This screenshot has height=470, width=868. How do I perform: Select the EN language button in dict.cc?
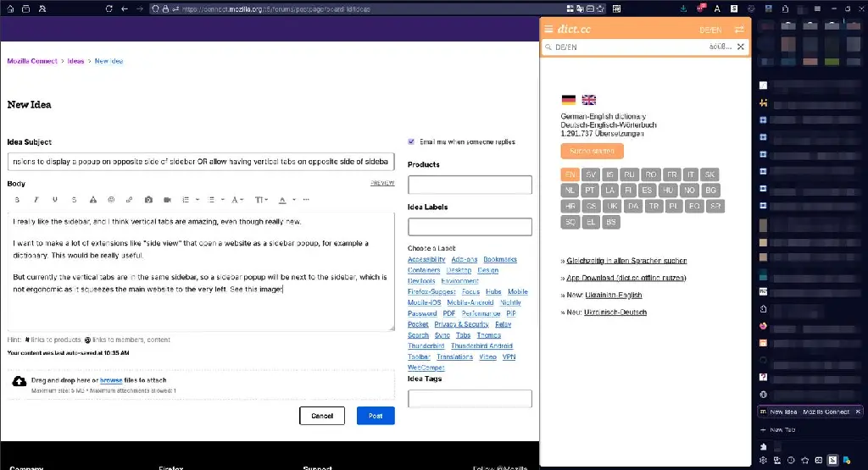(x=570, y=174)
